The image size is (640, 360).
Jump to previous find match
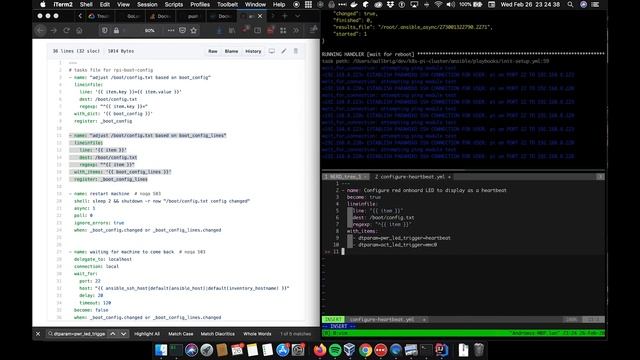[113, 334]
